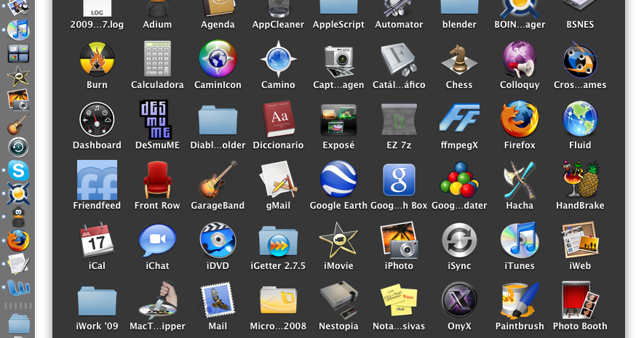Image resolution: width=644 pixels, height=338 pixels.
Task: Launch the AppCleaner item
Action: [x=278, y=8]
